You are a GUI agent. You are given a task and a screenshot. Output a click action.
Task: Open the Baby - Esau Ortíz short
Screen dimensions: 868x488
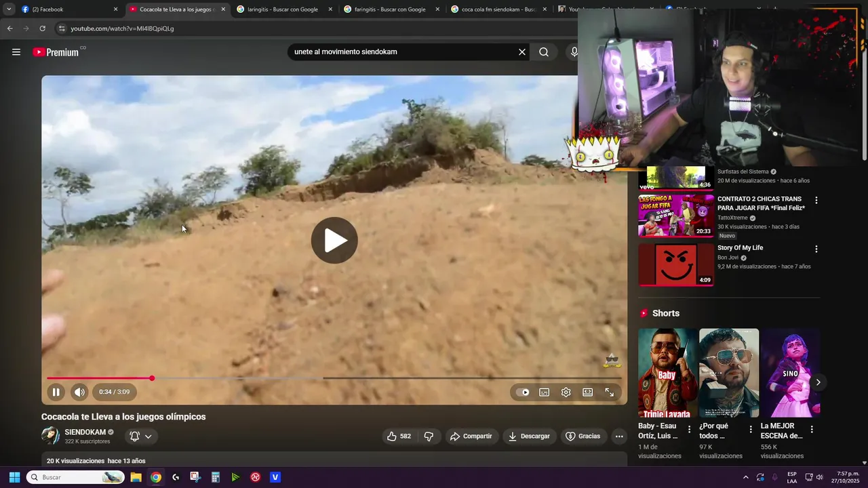click(667, 373)
